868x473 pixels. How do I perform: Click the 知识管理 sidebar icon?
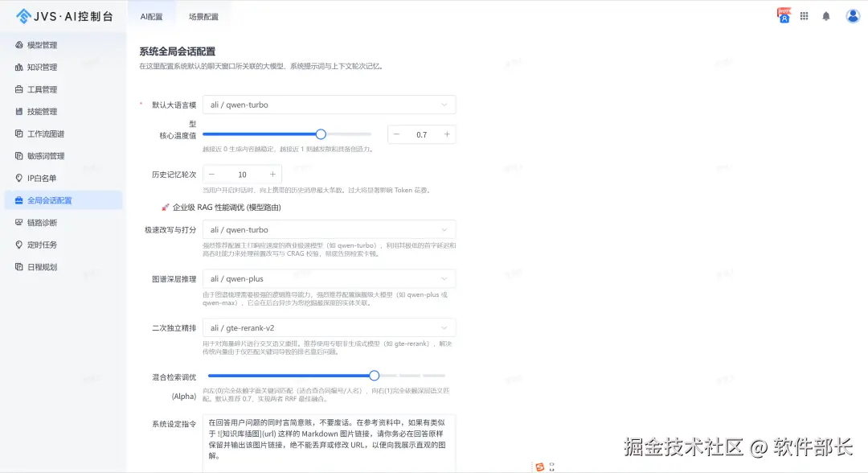[18, 67]
